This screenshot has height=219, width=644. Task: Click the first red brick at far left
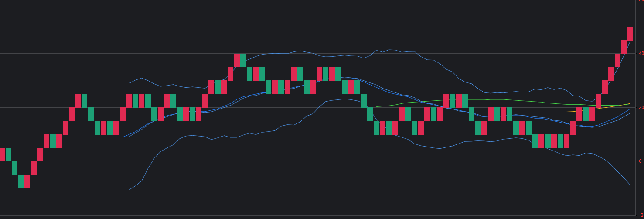pyautogui.click(x=2, y=154)
